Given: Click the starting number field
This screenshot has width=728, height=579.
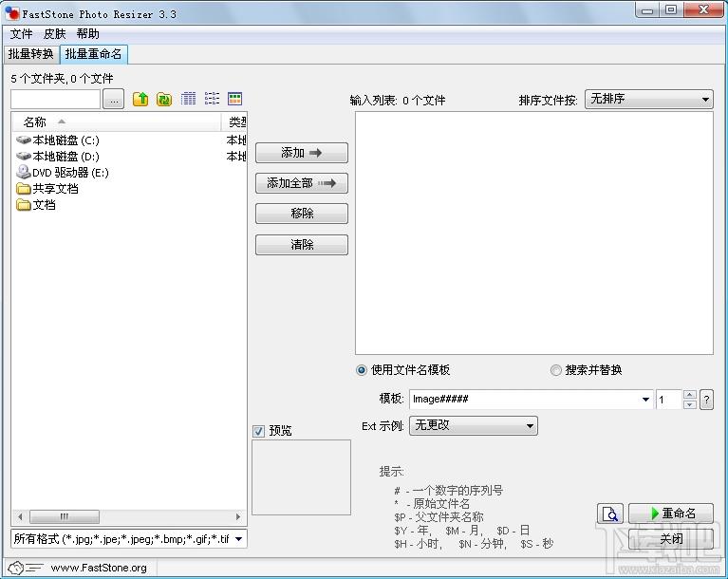Looking at the screenshot, I should point(669,400).
